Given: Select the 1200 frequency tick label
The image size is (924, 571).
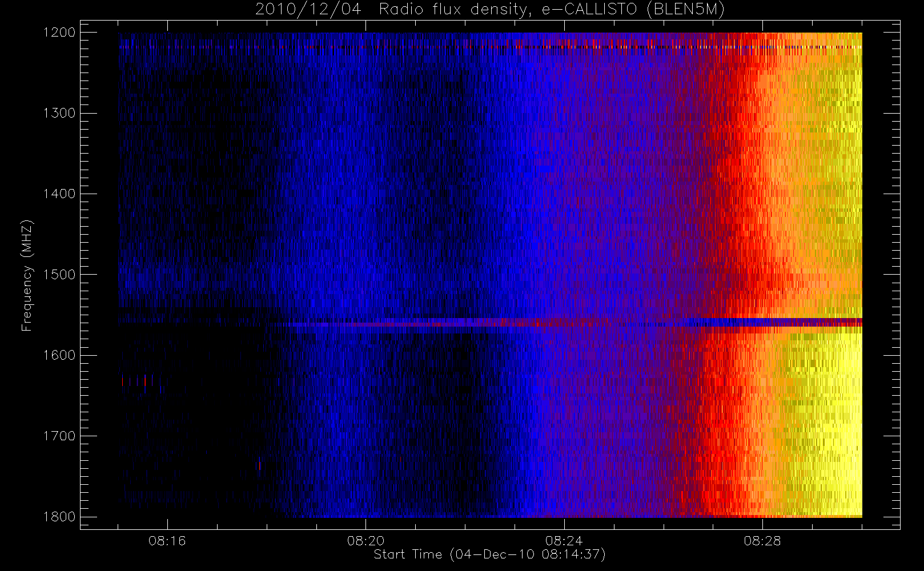Looking at the screenshot, I should click(x=59, y=33).
